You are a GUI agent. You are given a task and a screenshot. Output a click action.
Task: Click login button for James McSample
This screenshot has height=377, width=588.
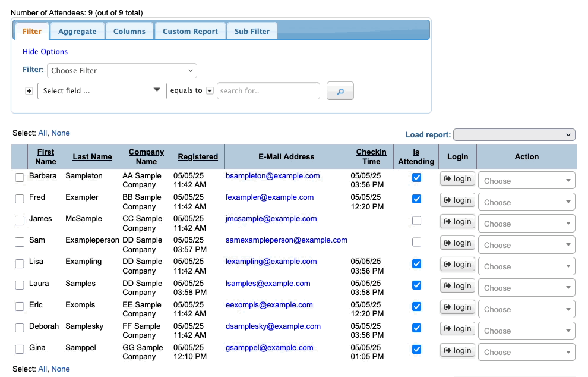pyautogui.click(x=457, y=221)
